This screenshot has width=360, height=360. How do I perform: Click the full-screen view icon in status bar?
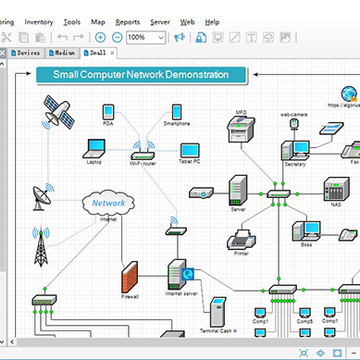pos(337,353)
